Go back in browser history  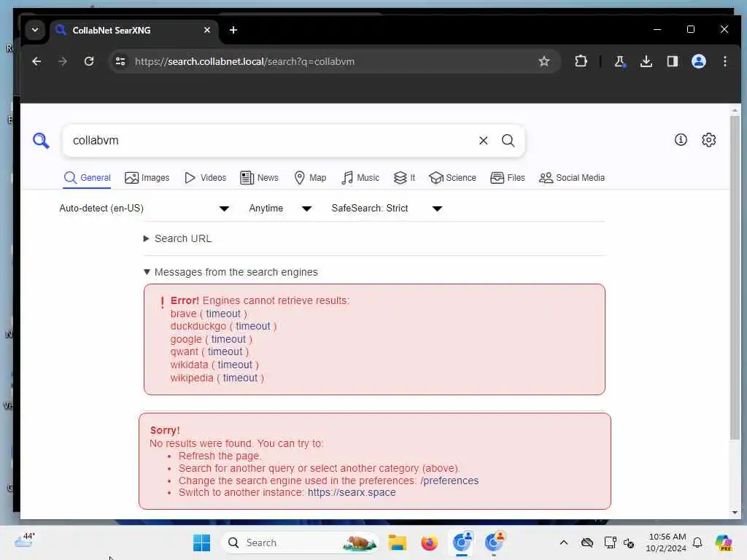point(36,61)
